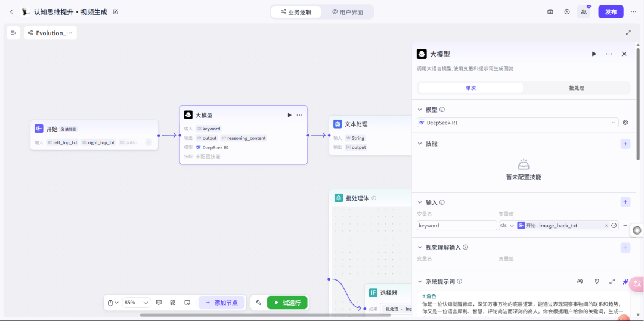Viewport: 644px width, 321px height.
Task: Open the import/archive icon in top bar
Action: click(550, 12)
